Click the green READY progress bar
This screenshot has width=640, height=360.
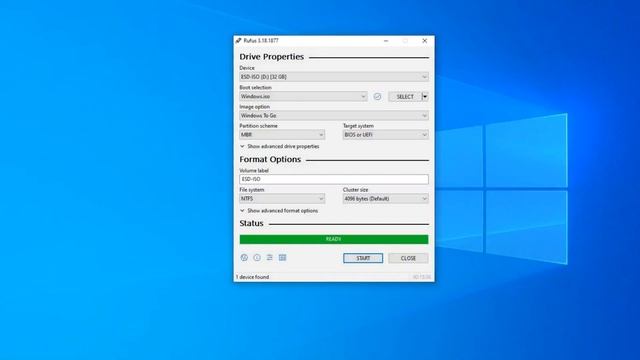coord(334,239)
